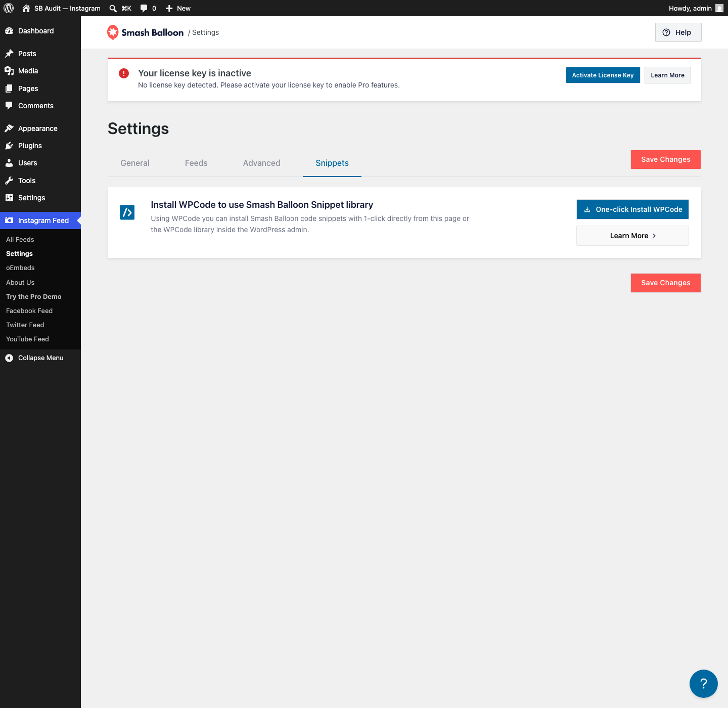
Task: Open Twitter Feed submenu item
Action: pyautogui.click(x=25, y=325)
